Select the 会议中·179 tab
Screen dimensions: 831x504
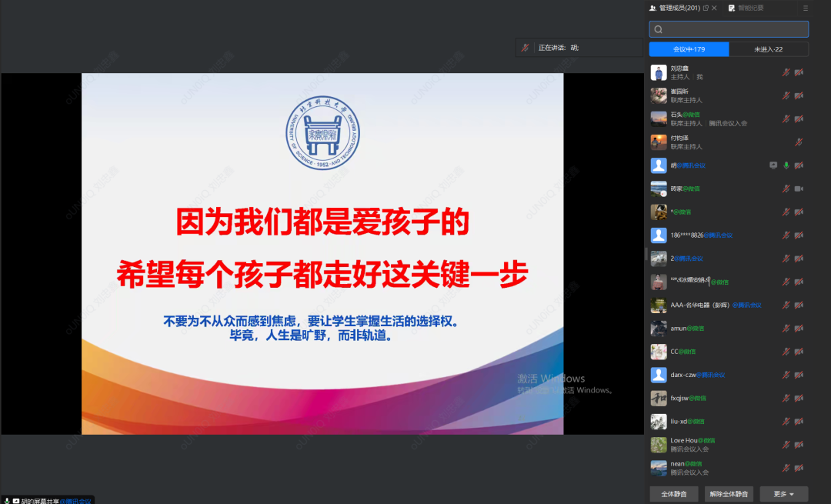coord(689,49)
